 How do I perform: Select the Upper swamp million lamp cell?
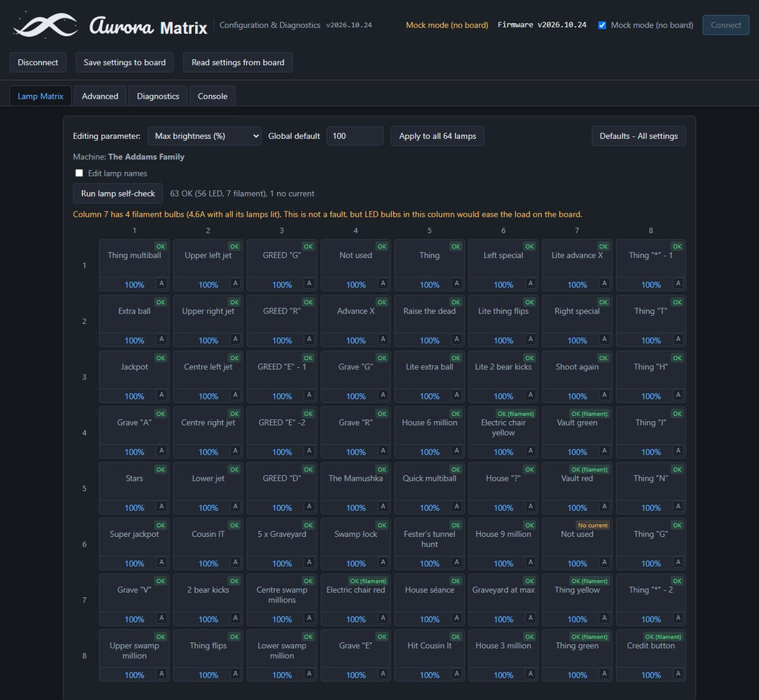click(134, 655)
